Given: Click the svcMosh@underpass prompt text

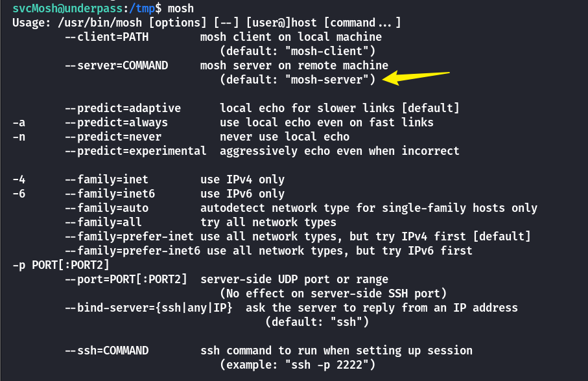Looking at the screenshot, I should [67, 8].
